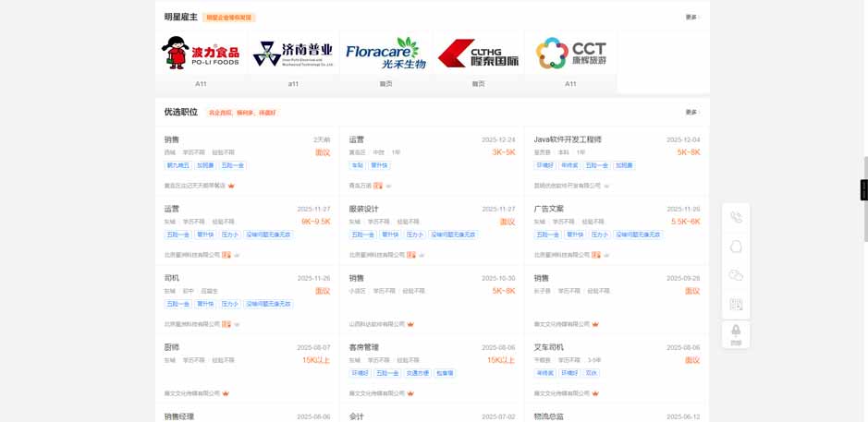Open the CCT 康辉旅游 employer logo
Viewport: 868px width, 422px height.
[x=570, y=53]
